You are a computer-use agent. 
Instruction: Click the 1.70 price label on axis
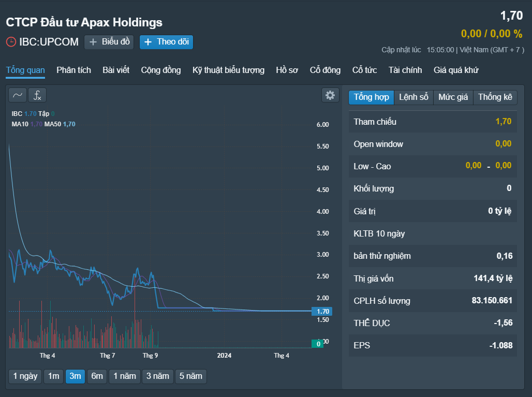tap(322, 311)
